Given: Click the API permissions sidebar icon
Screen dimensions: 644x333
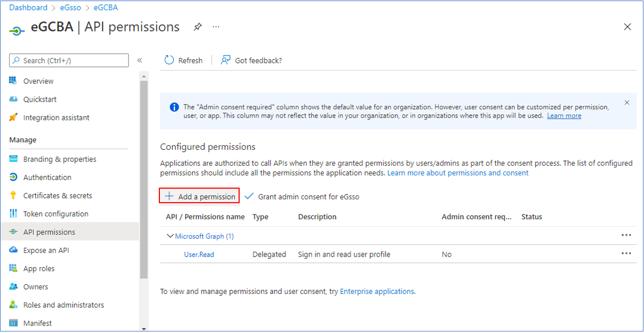Looking at the screenshot, I should [x=13, y=231].
